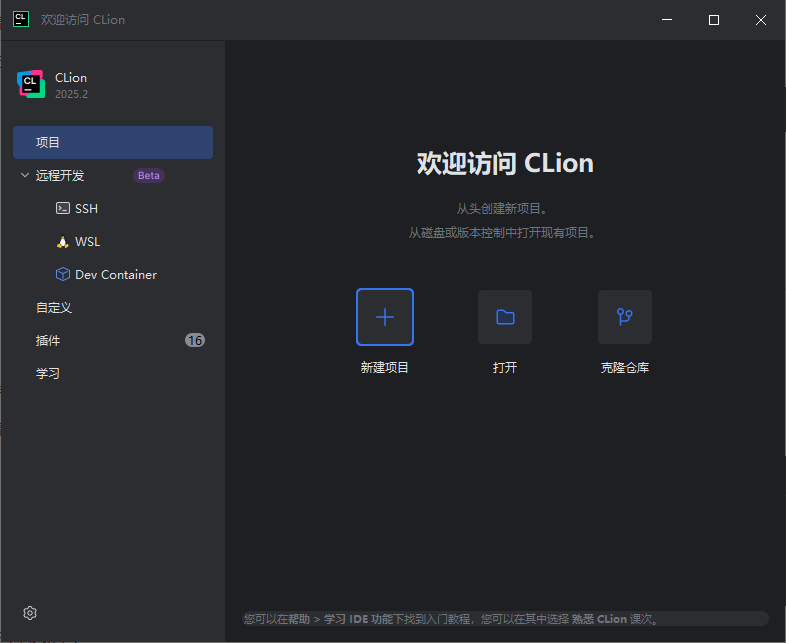
Task: Click the WSL penguin icon
Action: tap(63, 242)
